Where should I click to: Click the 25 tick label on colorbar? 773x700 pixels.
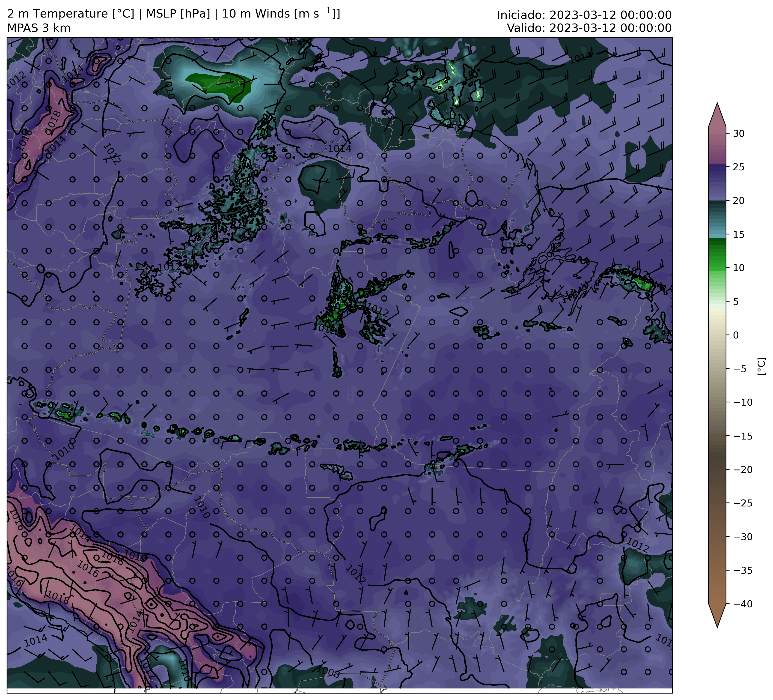(738, 167)
